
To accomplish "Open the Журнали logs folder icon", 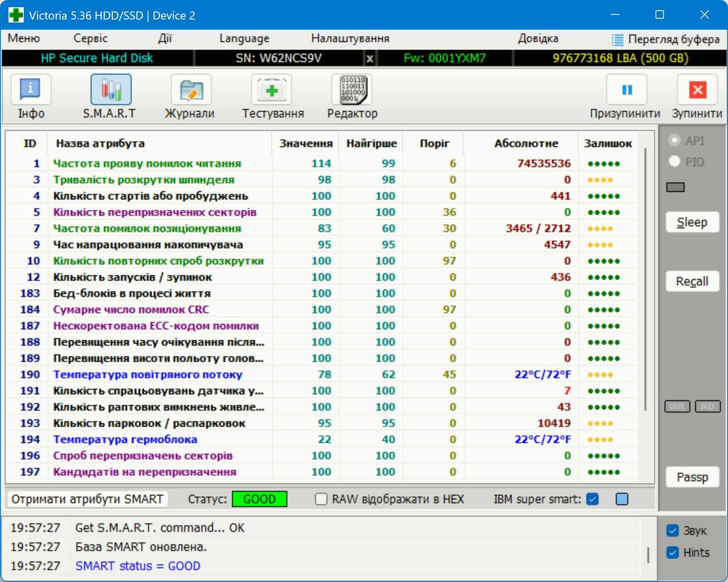I will coord(191,90).
